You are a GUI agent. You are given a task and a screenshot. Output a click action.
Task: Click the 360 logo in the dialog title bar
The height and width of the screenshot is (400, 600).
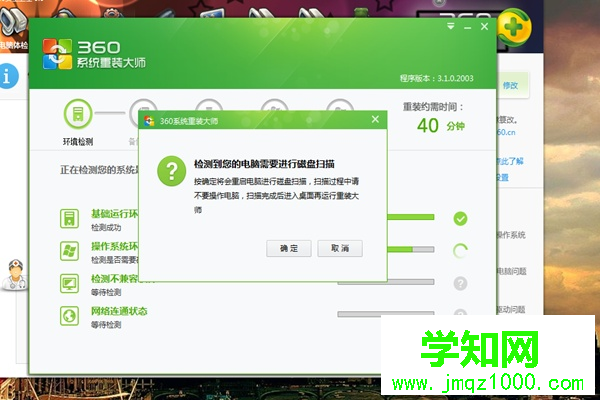pyautogui.click(x=149, y=121)
